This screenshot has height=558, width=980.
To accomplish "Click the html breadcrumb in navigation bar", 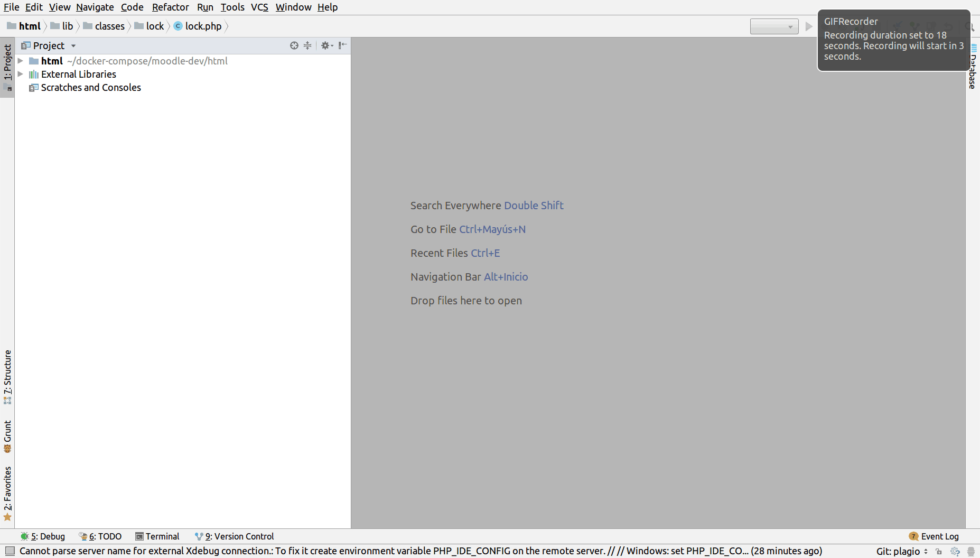I will tap(24, 26).
